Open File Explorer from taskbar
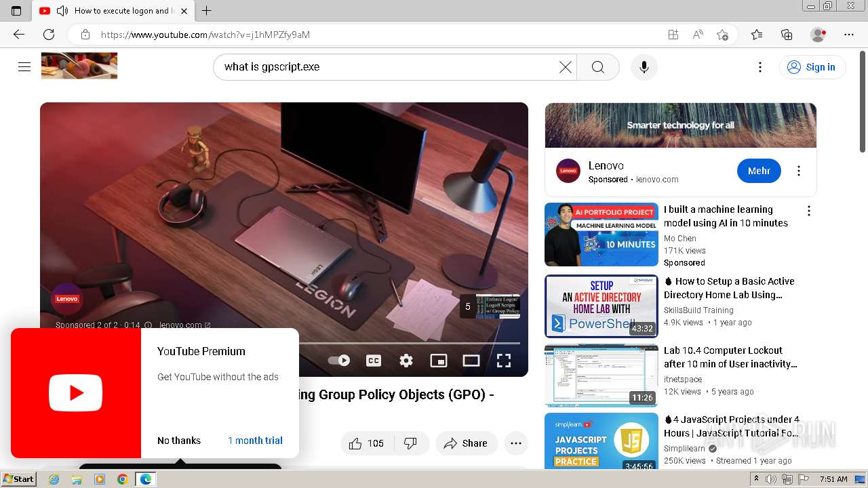 click(77, 479)
